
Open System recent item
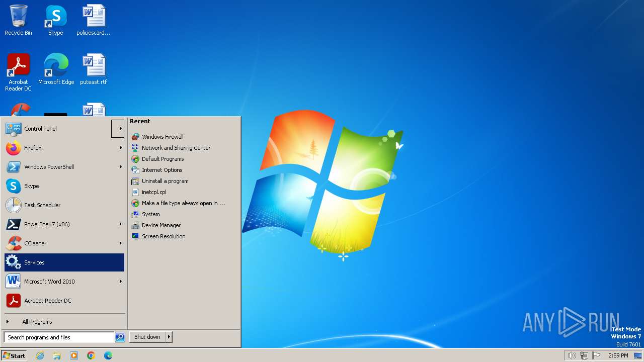[145, 214]
